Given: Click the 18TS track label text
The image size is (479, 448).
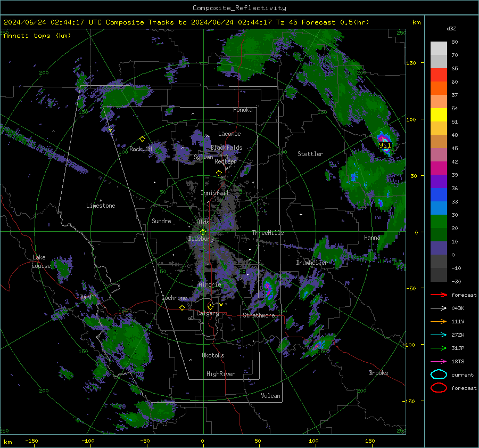Looking at the screenshot, I should [x=458, y=362].
